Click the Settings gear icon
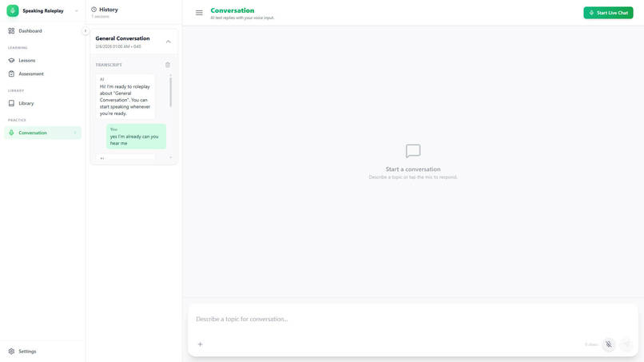The image size is (644, 362). pyautogui.click(x=11, y=352)
